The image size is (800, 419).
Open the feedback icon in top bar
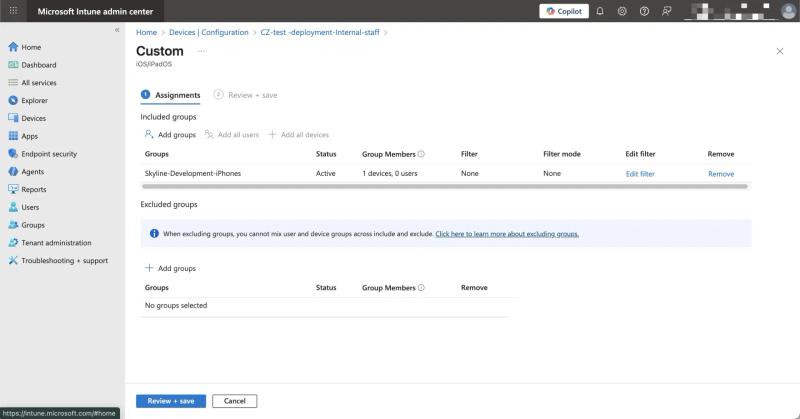[x=666, y=11]
